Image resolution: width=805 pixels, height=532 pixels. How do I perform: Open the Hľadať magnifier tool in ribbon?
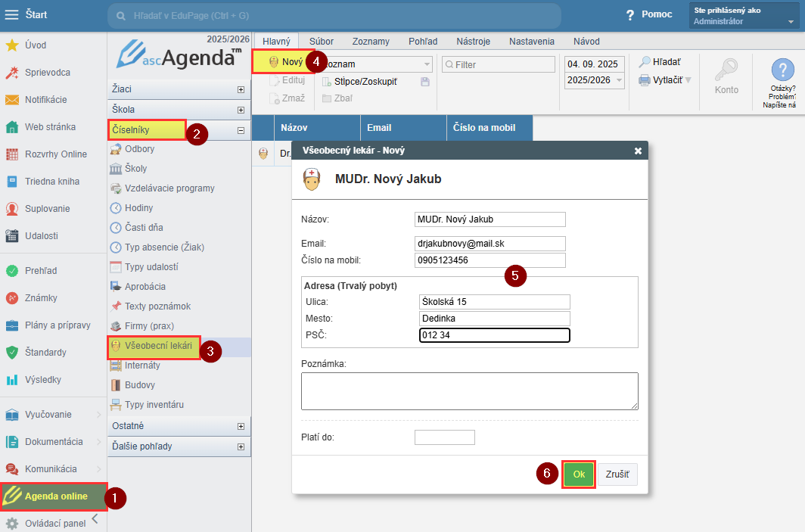click(x=645, y=62)
